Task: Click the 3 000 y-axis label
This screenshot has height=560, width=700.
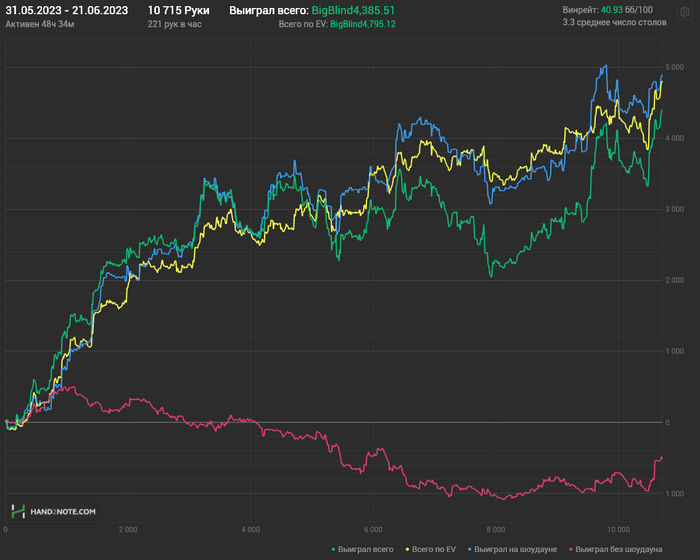Action: 674,209
